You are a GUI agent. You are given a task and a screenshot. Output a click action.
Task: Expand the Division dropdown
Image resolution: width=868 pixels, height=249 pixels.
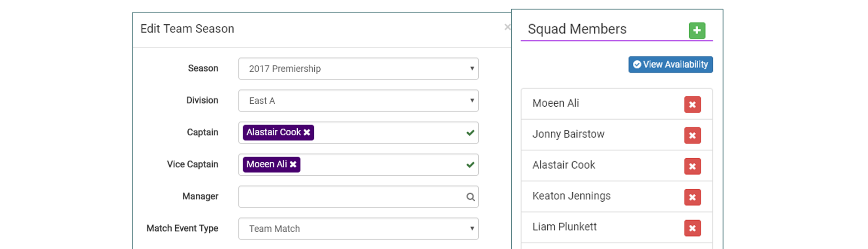[358, 101]
